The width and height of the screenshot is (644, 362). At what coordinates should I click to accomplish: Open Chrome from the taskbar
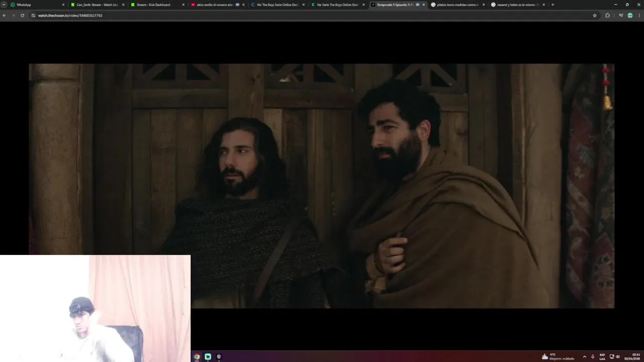coord(197,356)
